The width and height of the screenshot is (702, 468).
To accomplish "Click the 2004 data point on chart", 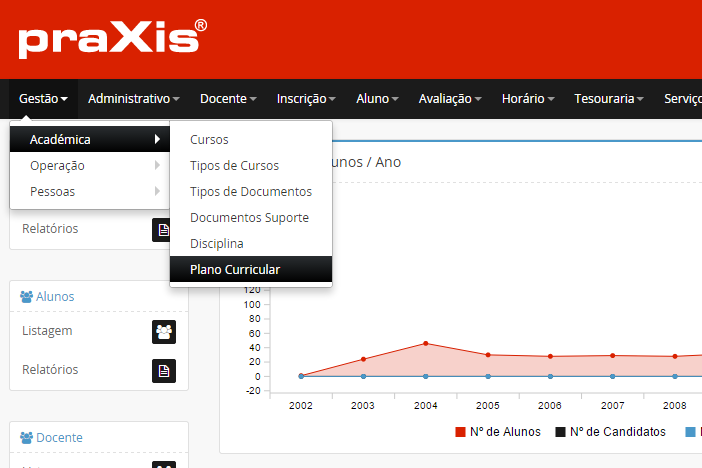I will (426, 343).
